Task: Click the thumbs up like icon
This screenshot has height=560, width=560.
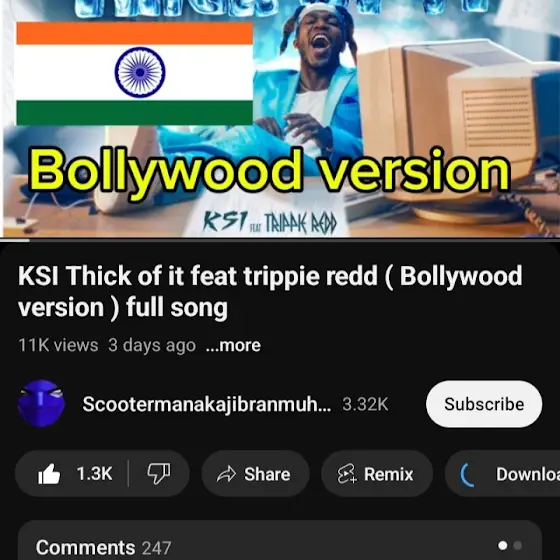Action: click(x=49, y=474)
